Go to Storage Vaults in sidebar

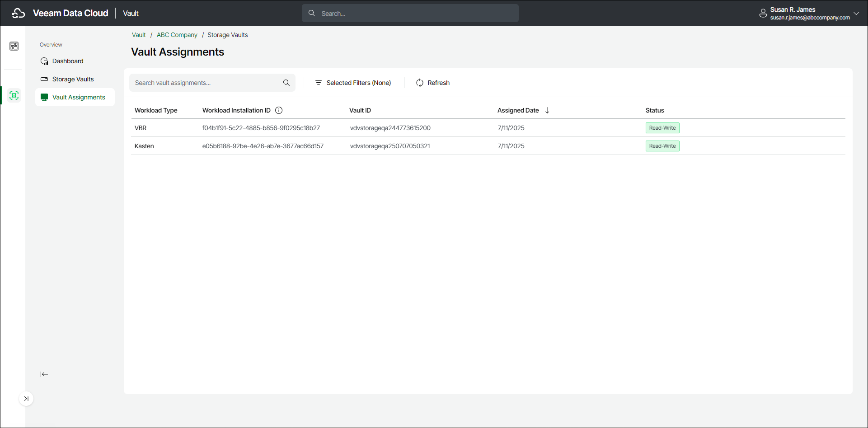pyautogui.click(x=73, y=79)
